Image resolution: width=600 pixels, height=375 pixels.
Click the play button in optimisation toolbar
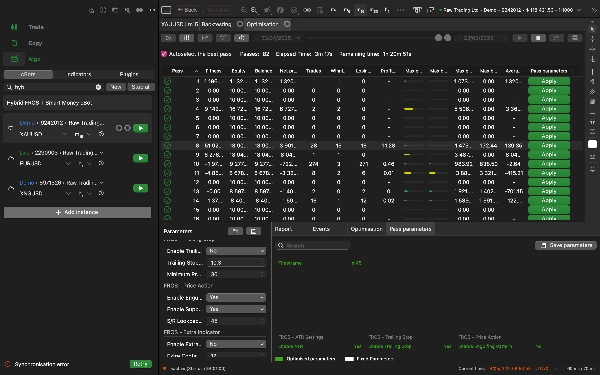520,38
